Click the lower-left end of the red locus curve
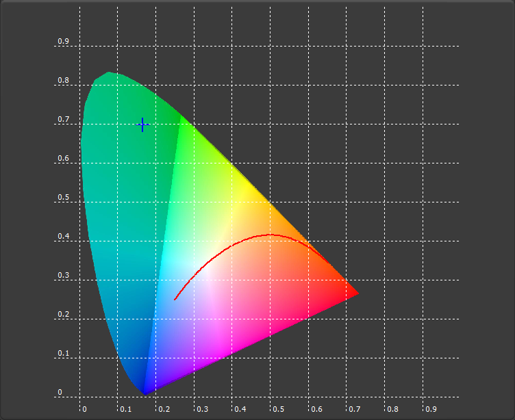This screenshot has width=515, height=420. [x=175, y=299]
